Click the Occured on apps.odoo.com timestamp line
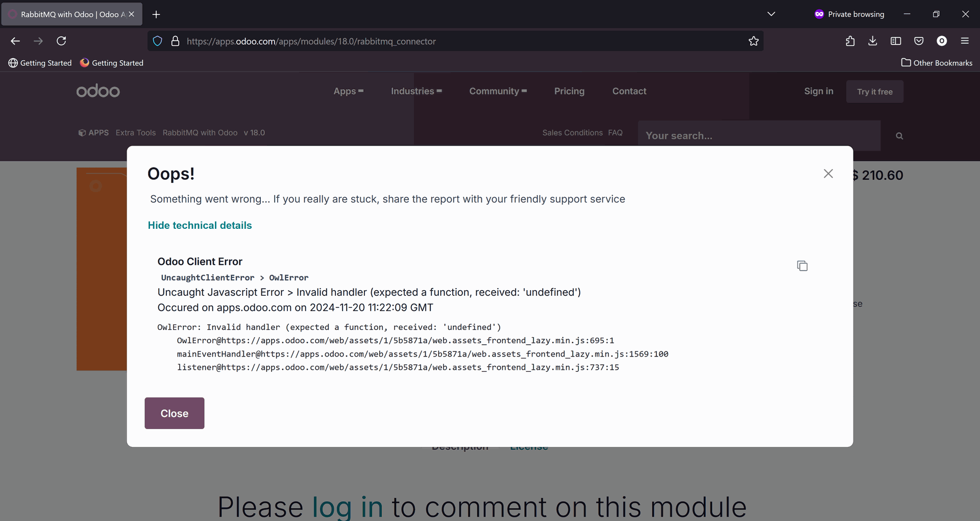 coord(295,307)
